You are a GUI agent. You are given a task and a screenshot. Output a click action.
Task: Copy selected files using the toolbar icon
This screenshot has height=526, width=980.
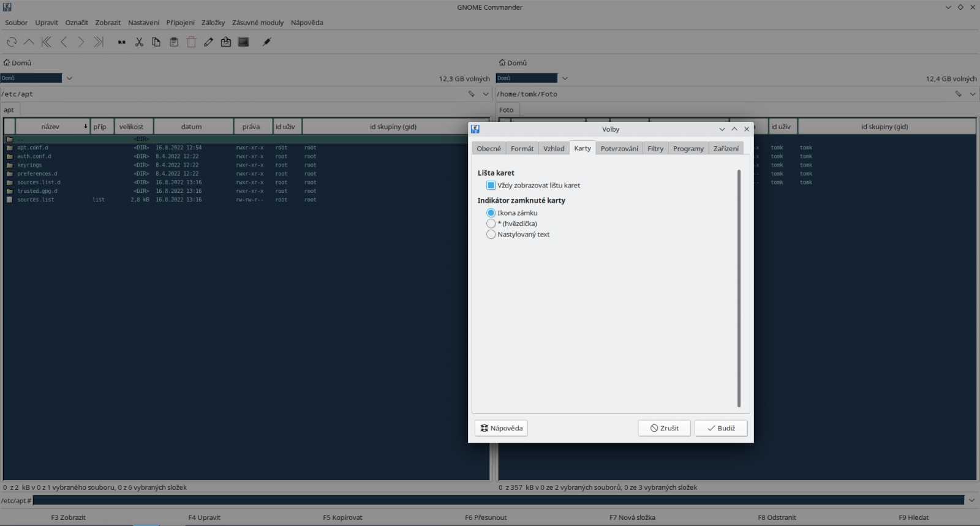[x=156, y=42]
